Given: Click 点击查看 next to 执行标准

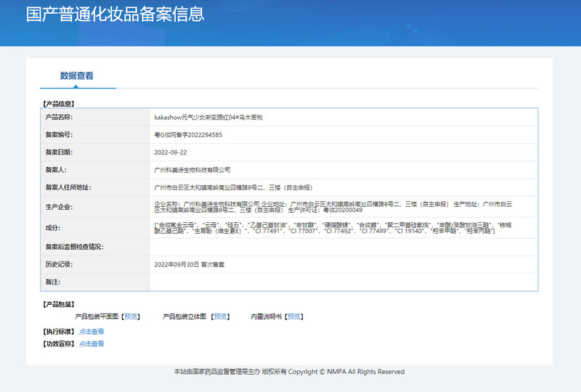Looking at the screenshot, I should (x=92, y=332).
